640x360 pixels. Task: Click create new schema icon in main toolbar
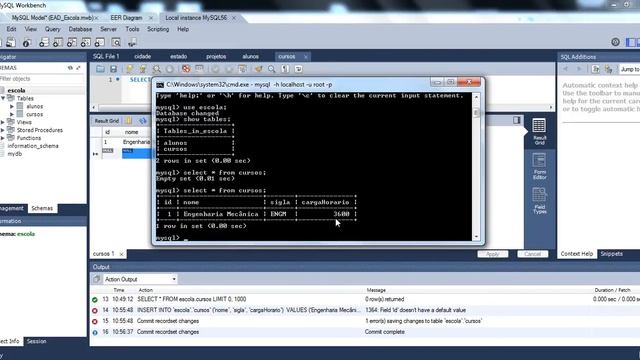click(44, 42)
